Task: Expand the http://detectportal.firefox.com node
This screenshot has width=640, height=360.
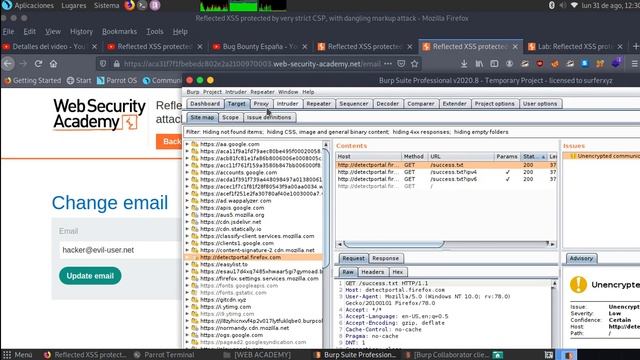Action: point(187,258)
